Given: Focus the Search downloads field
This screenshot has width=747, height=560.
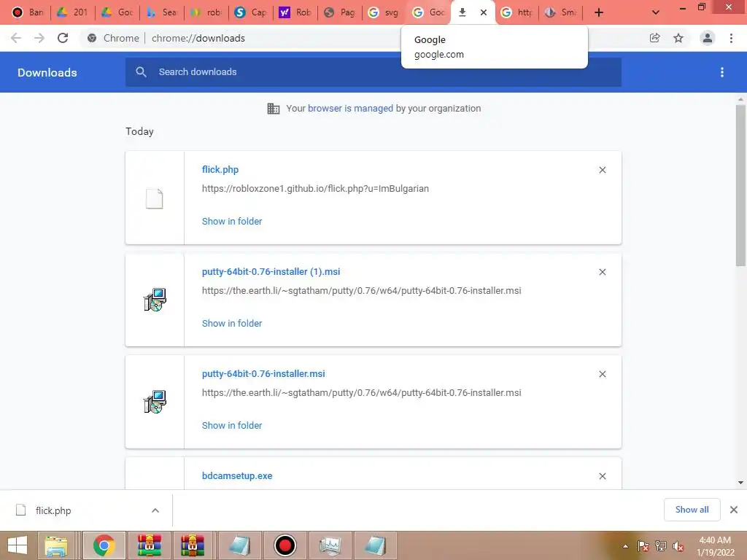Looking at the screenshot, I should click(373, 72).
